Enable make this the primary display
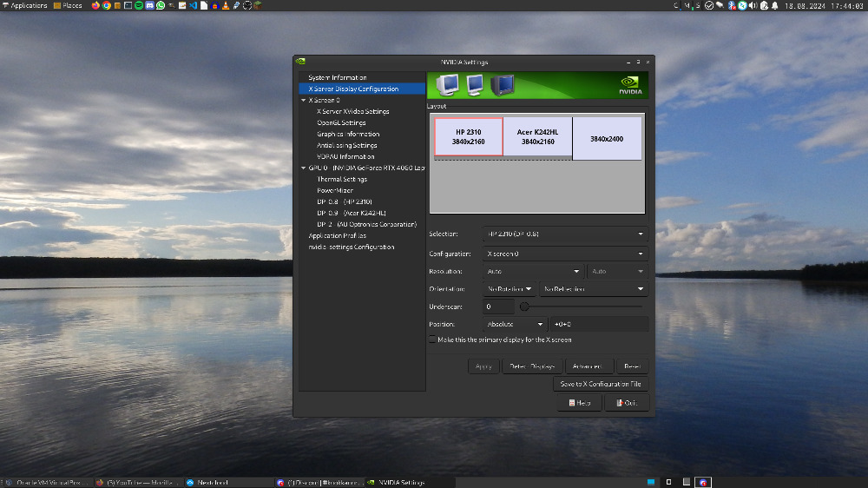 [432, 340]
